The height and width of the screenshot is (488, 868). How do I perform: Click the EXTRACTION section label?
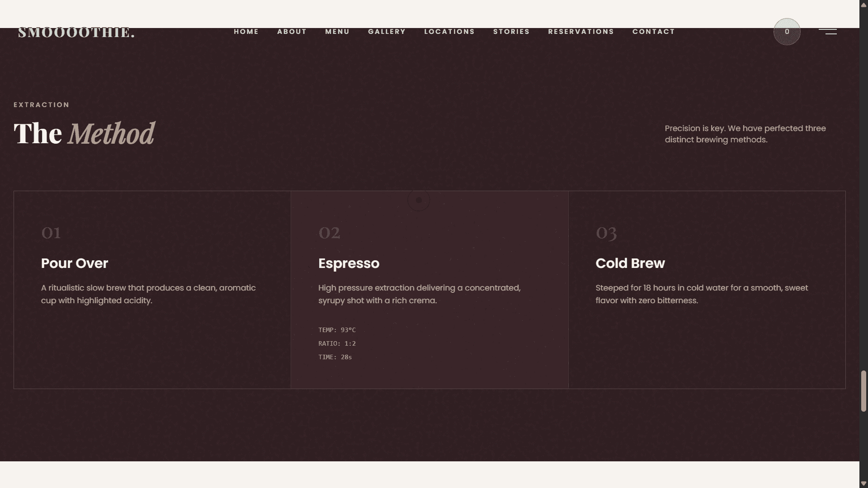[x=42, y=105]
